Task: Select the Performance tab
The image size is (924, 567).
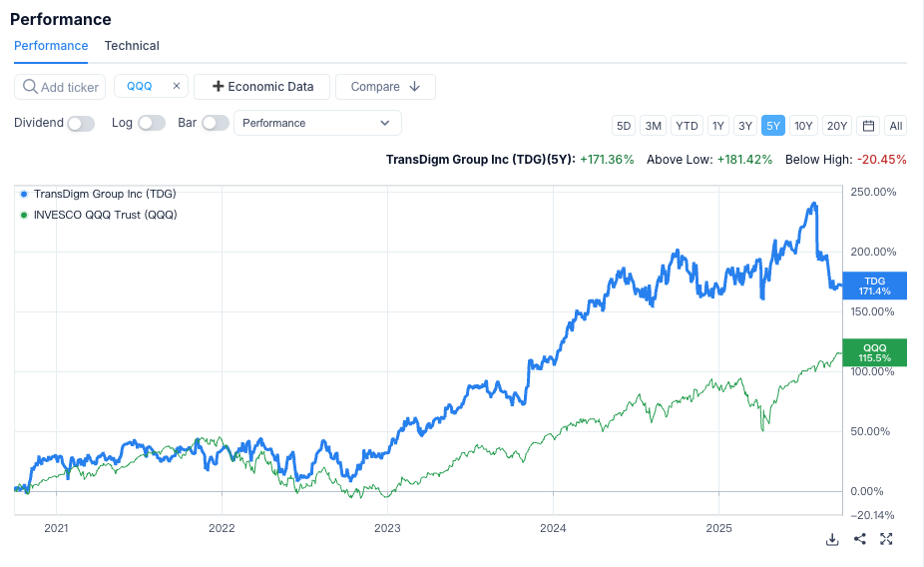Action: pos(51,46)
